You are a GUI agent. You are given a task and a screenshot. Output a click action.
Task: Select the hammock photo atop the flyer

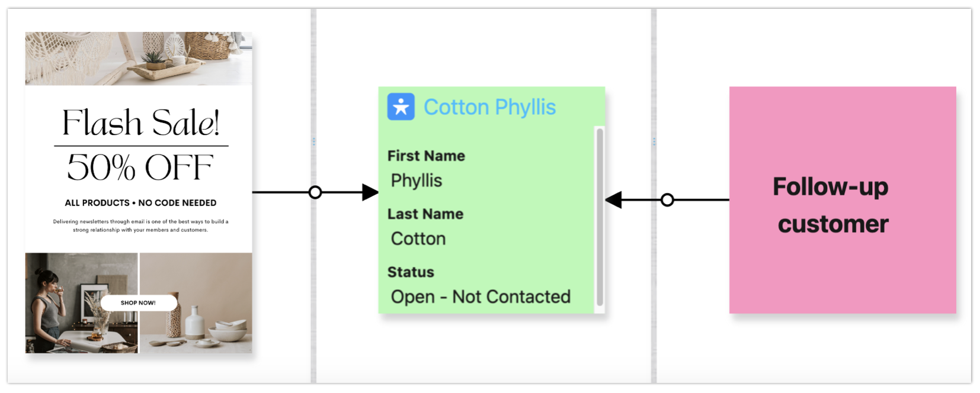tap(138, 58)
